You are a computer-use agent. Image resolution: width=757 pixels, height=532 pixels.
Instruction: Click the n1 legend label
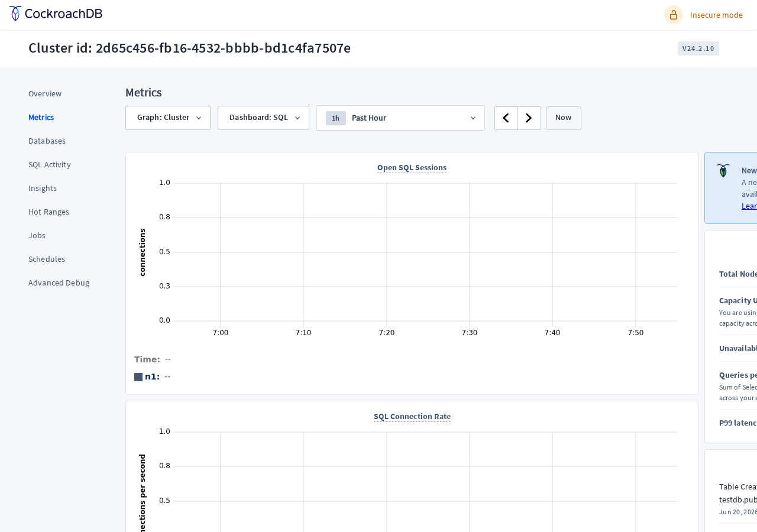point(152,377)
